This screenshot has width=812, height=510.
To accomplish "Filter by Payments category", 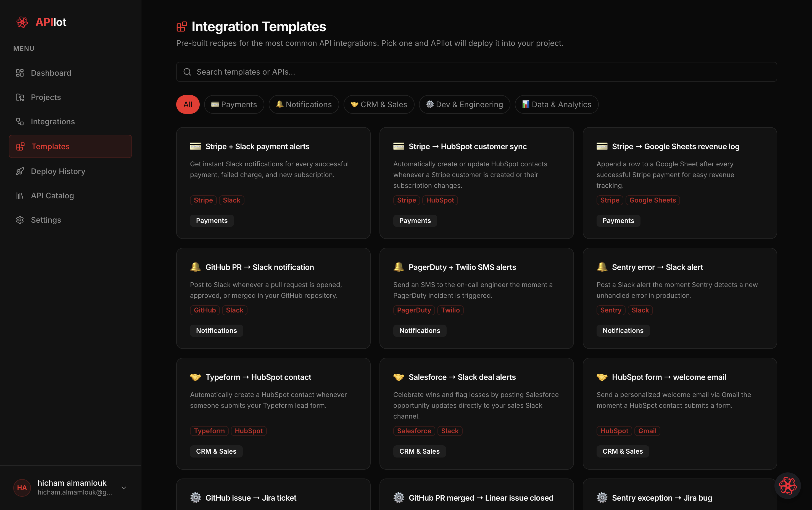I will click(x=234, y=104).
